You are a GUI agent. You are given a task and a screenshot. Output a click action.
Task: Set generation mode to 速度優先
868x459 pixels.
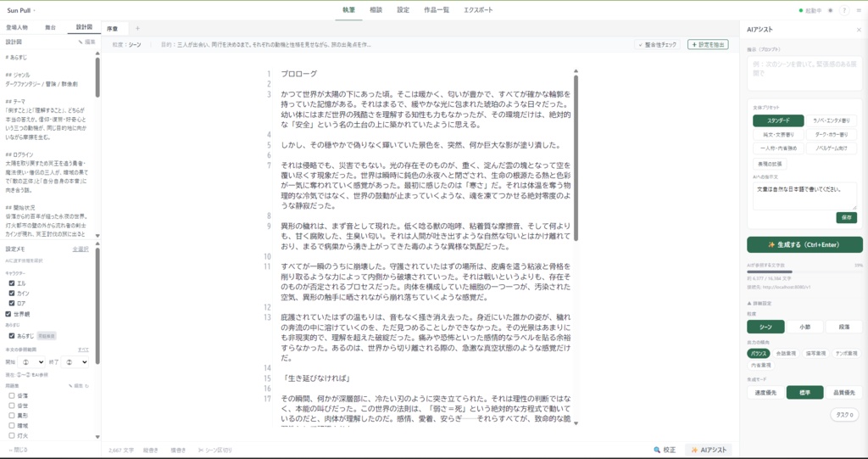[x=765, y=393]
